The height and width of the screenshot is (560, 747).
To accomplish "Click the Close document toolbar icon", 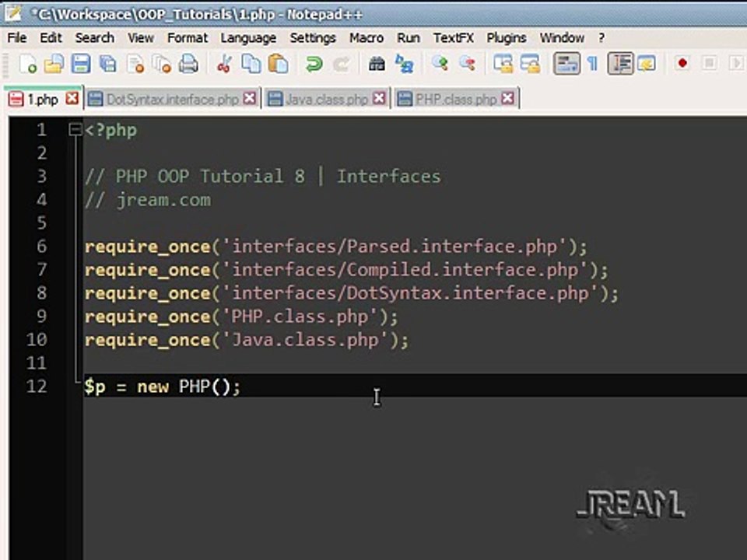I will (x=135, y=63).
